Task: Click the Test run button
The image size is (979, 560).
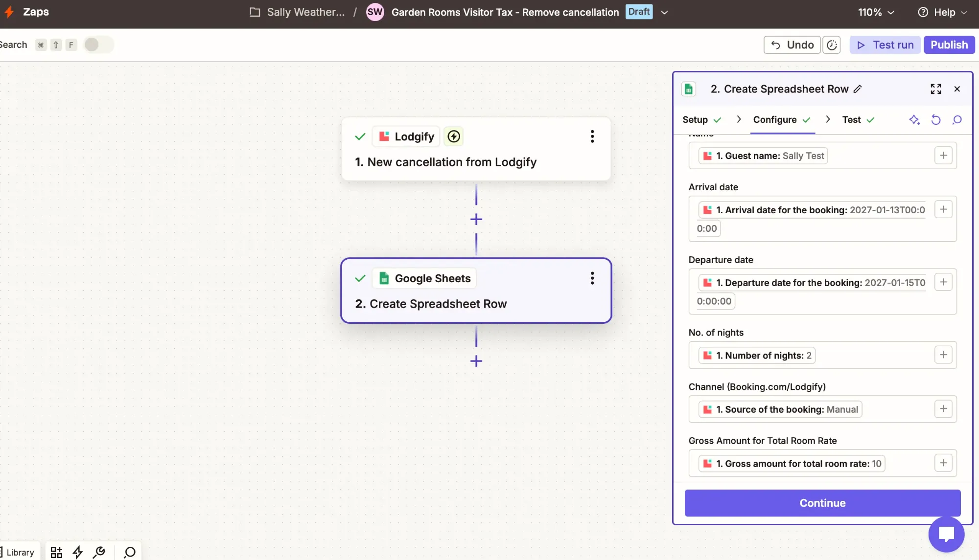Action: [x=885, y=45]
